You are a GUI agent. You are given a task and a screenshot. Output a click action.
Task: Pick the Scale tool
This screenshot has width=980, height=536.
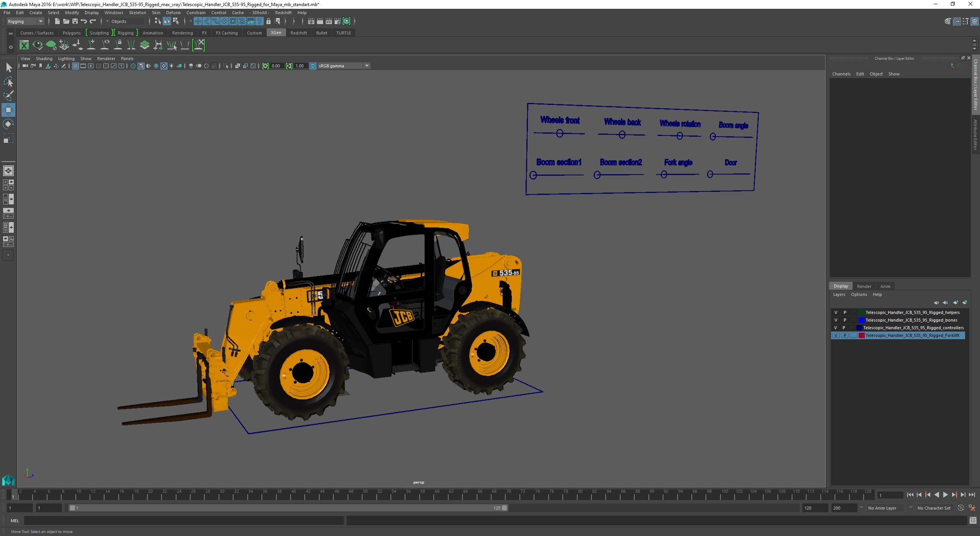8,138
